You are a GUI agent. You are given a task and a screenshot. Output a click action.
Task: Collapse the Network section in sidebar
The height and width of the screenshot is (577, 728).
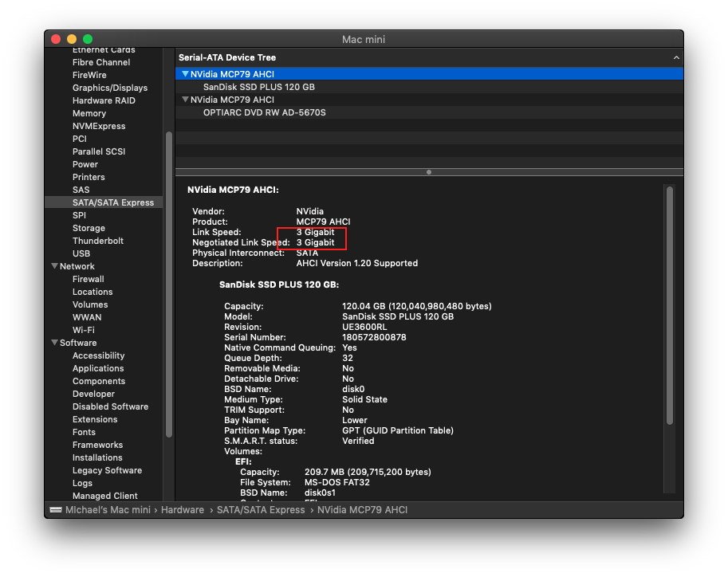pyautogui.click(x=55, y=266)
